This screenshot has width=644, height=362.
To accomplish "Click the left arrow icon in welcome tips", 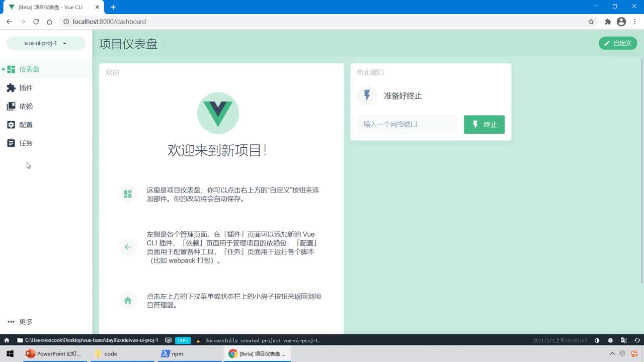I will [128, 247].
